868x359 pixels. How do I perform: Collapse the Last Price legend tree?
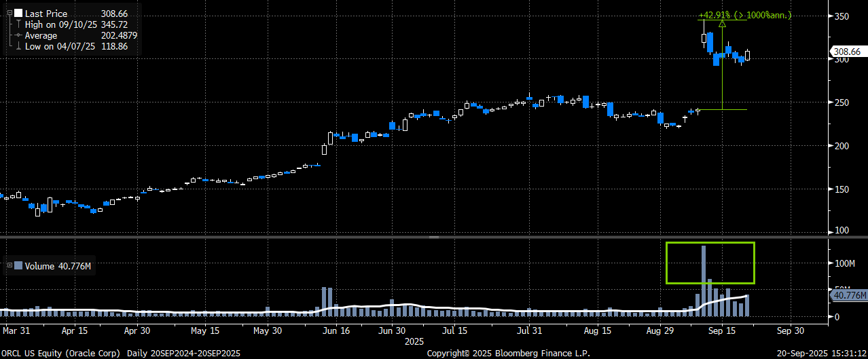[x=9, y=14]
